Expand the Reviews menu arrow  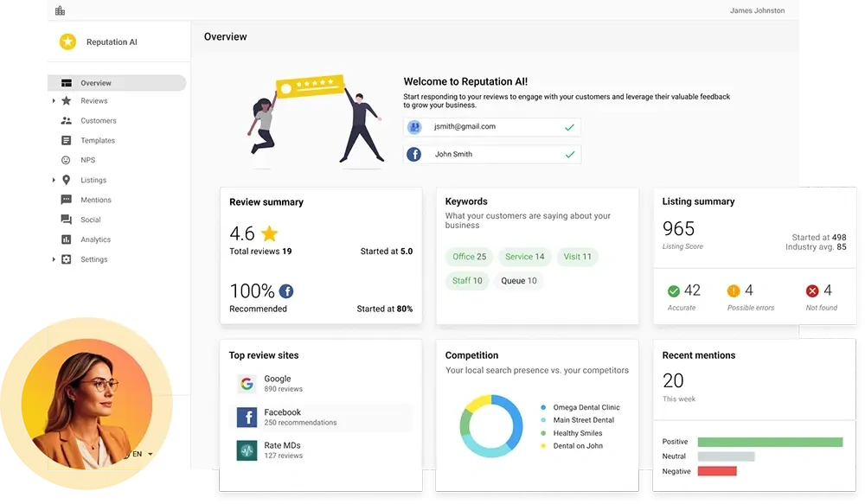pyautogui.click(x=54, y=101)
